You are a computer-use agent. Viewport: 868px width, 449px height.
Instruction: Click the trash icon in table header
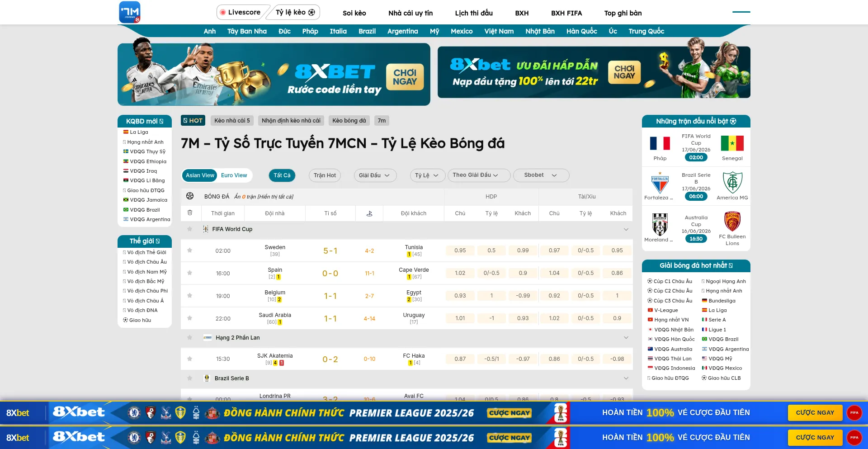[x=190, y=213]
